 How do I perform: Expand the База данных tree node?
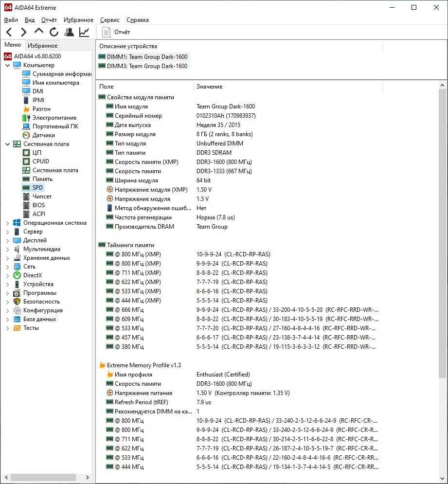point(7,319)
